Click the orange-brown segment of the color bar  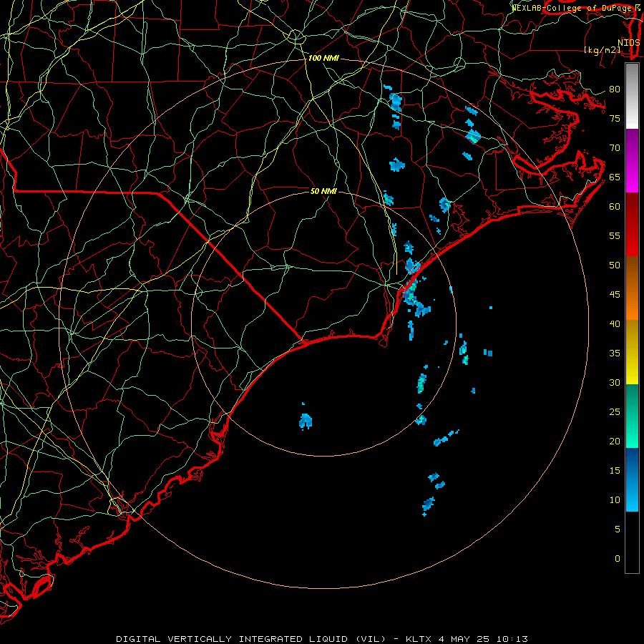click(x=632, y=288)
